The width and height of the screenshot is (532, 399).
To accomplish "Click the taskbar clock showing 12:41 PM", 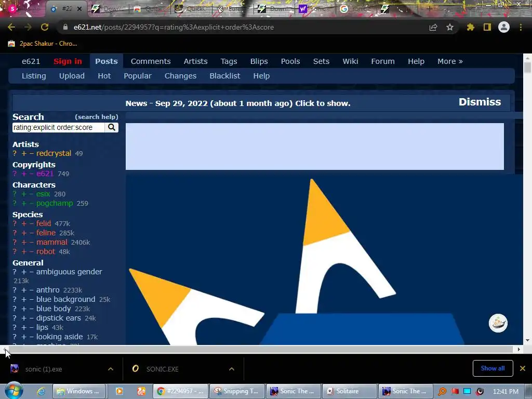I will [x=506, y=392].
